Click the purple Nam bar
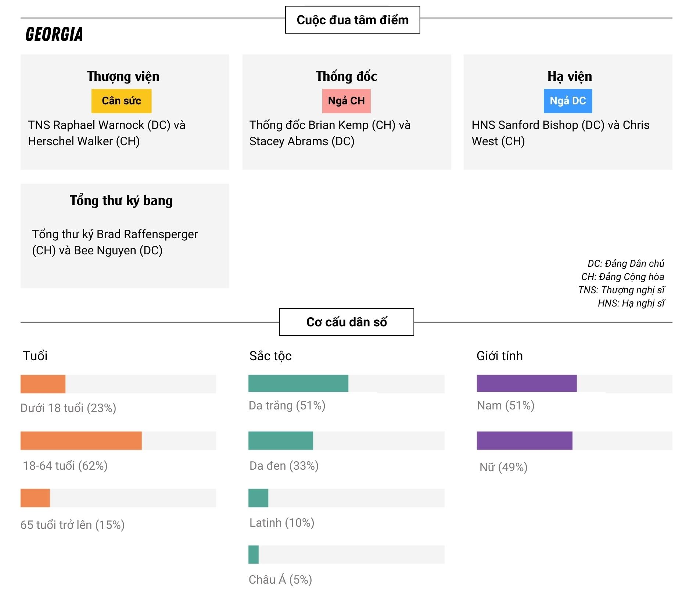This screenshot has height=616, width=693. 527,383
